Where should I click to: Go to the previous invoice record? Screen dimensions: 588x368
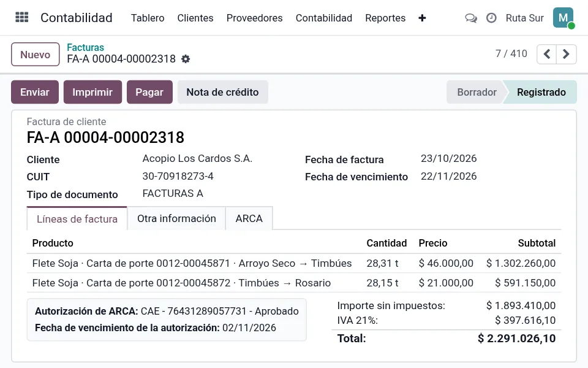point(547,54)
